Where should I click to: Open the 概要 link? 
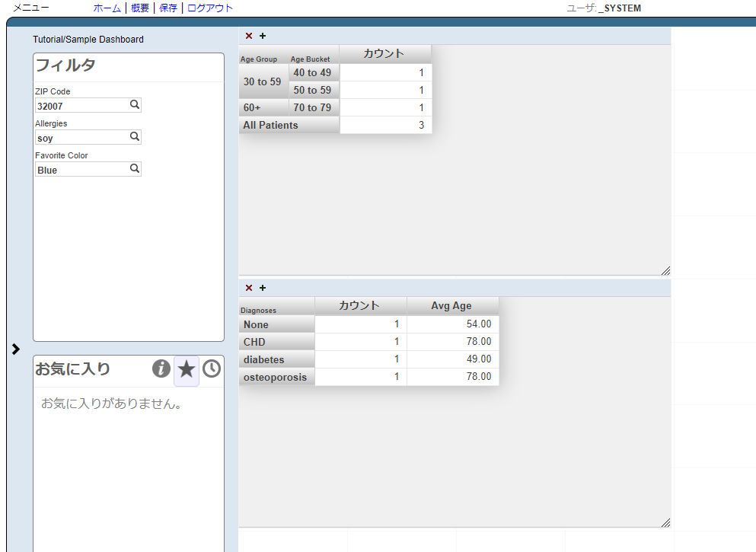[140, 8]
